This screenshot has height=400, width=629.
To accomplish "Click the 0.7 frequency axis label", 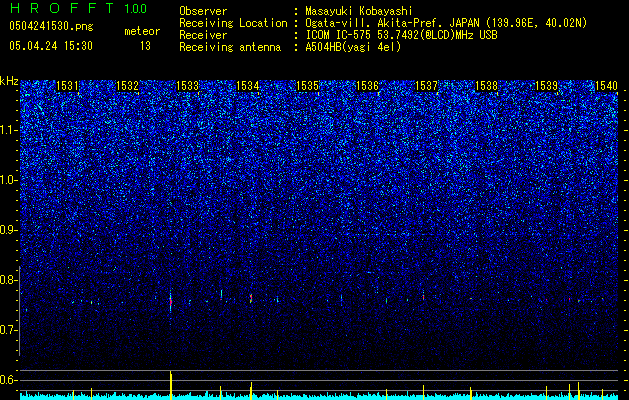I will 9,330.
